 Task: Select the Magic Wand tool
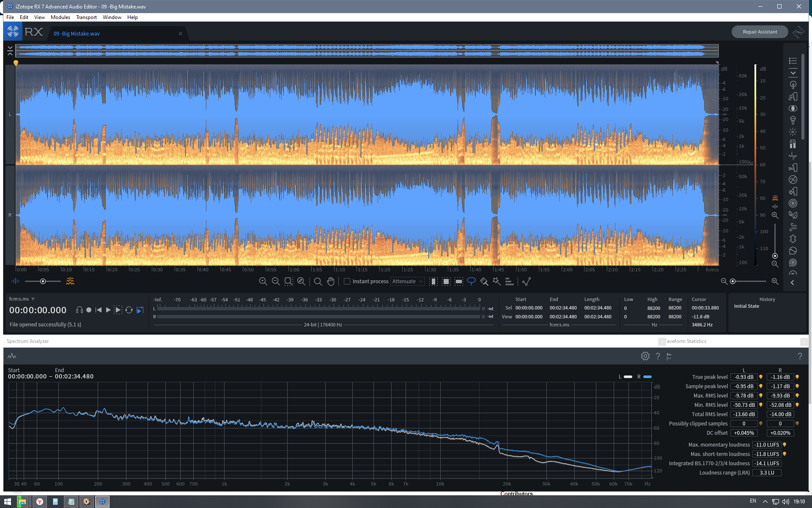click(497, 281)
